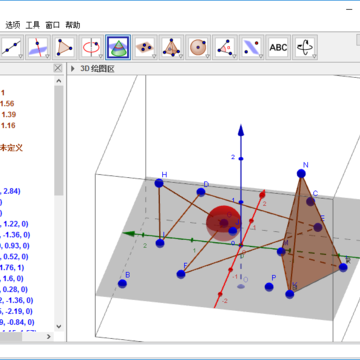Click the coordinate row ending -2.19, 0)
Image resolution: width=360 pixels, height=360 pixels.
16,311
